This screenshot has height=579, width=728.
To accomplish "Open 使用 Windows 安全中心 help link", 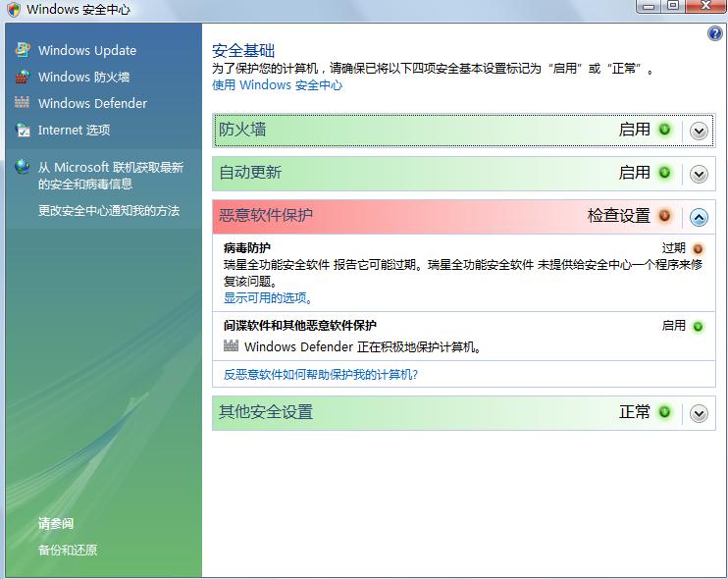I will tap(278, 85).
